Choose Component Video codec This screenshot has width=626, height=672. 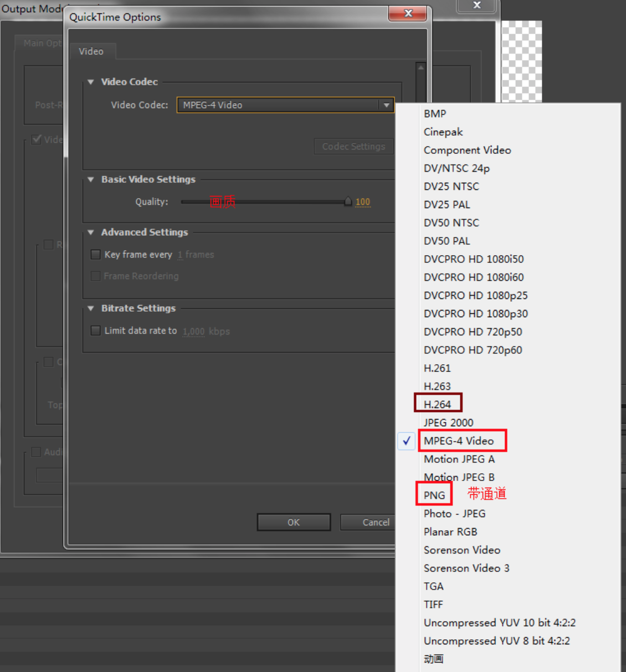pos(467,150)
